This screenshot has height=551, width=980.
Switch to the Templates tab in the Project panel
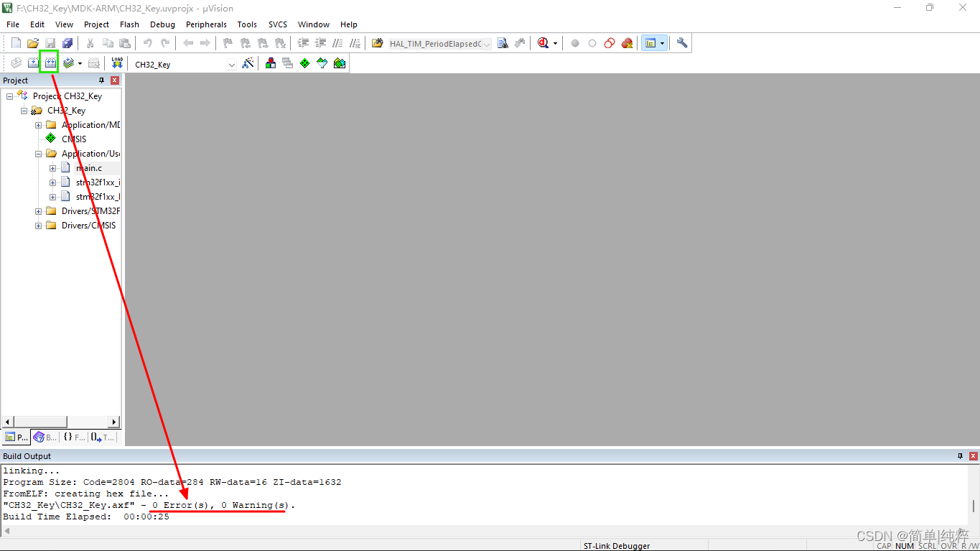pyautogui.click(x=103, y=437)
